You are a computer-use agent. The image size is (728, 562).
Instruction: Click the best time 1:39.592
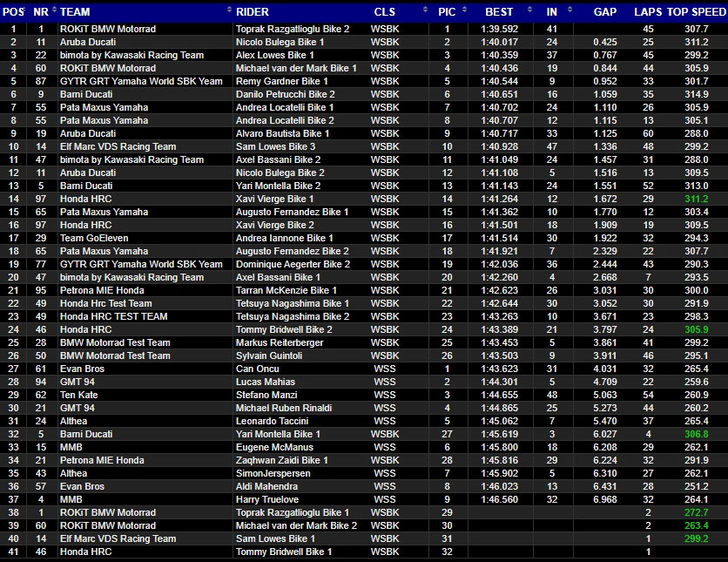pyautogui.click(x=499, y=29)
